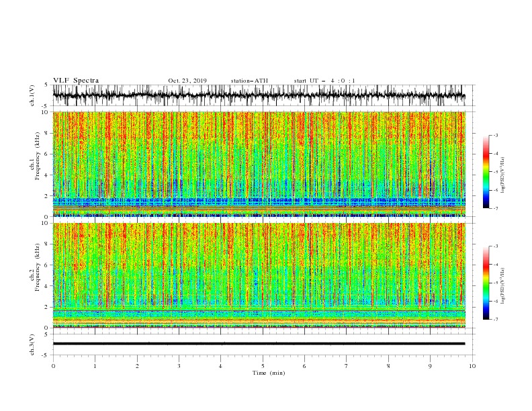Click the time axis tick label "2"
The width and height of the screenshot is (532, 411).
(x=137, y=366)
